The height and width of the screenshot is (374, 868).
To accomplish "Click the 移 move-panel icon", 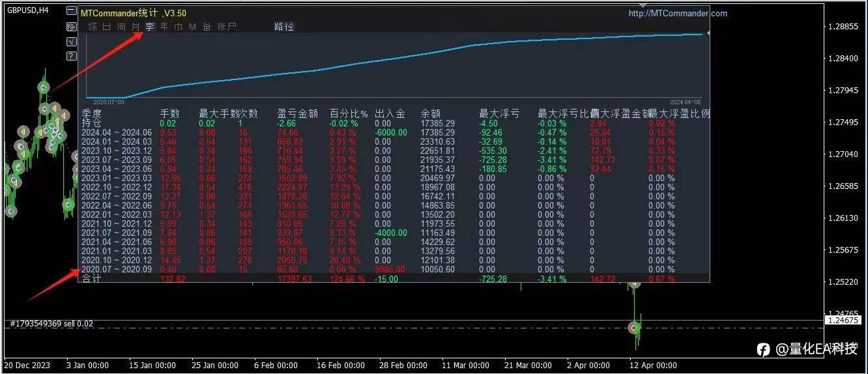I will point(72,27).
